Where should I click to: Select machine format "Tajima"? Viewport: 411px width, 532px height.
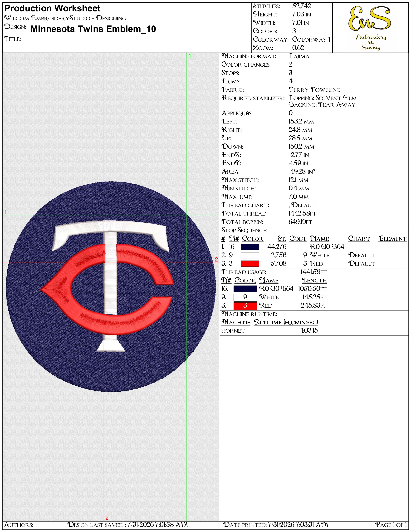pos(299,56)
